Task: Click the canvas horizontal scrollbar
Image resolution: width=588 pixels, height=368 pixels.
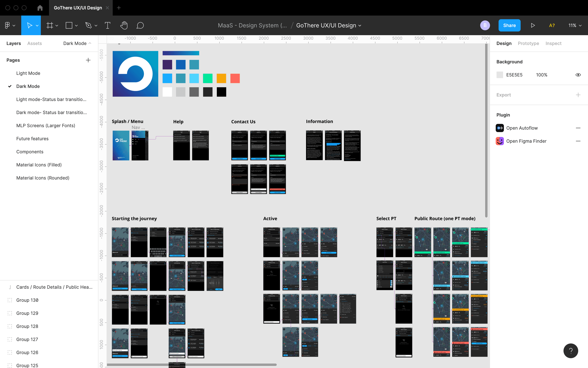Action: pos(192,365)
